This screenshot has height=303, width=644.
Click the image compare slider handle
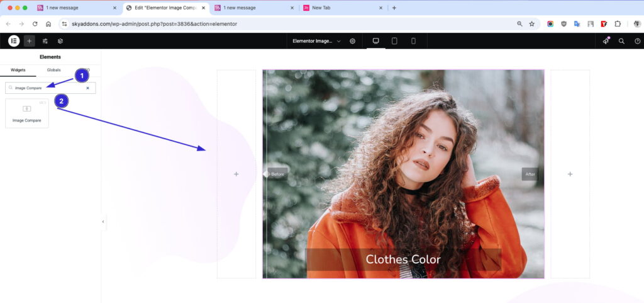tap(266, 174)
